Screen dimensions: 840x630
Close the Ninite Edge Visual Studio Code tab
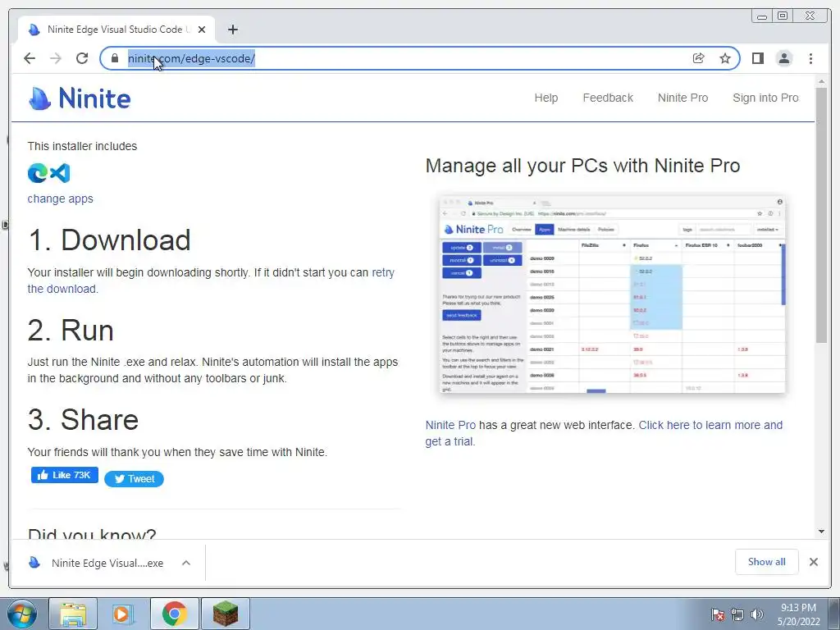click(x=202, y=30)
